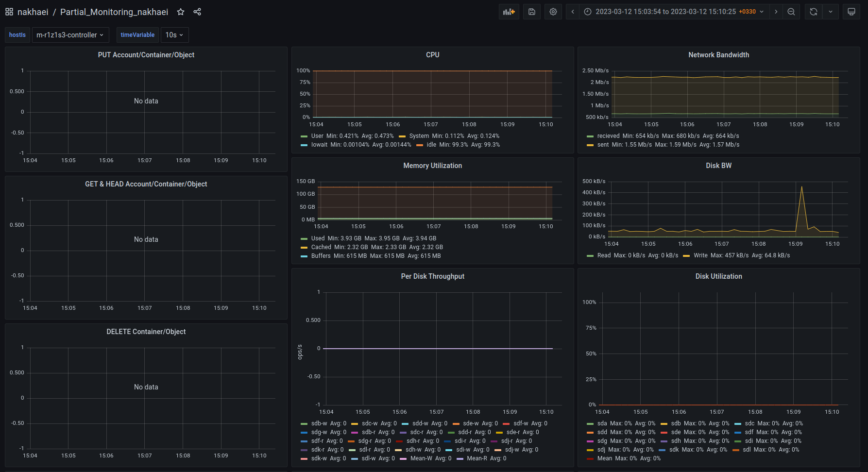Open the hostIs m-r1z1s3-controller dropdown
Viewport: 868px width, 472px height.
[70, 35]
